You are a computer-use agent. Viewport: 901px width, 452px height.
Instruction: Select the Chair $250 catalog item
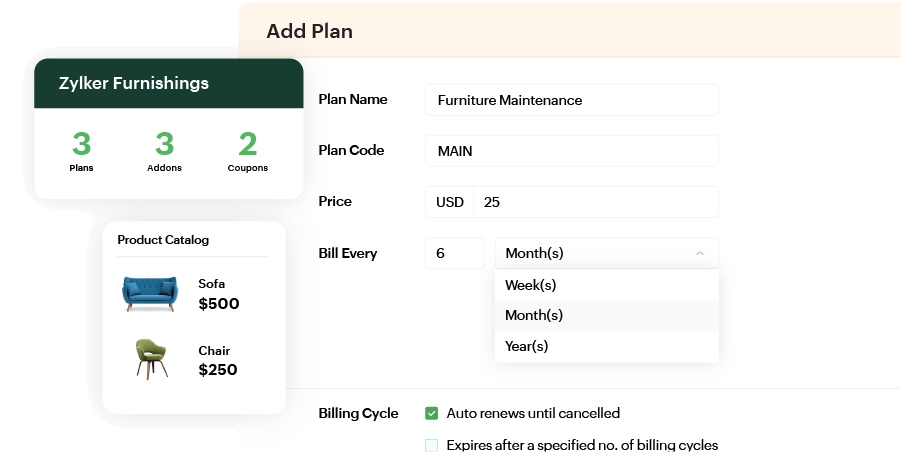pyautogui.click(x=218, y=361)
